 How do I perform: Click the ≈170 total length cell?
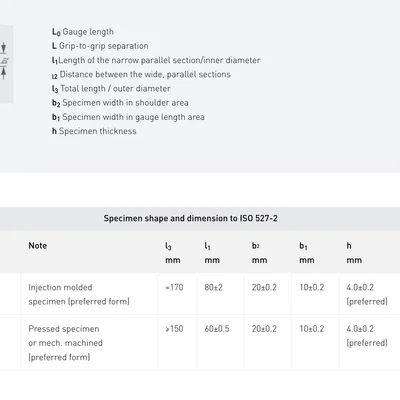pos(174,287)
